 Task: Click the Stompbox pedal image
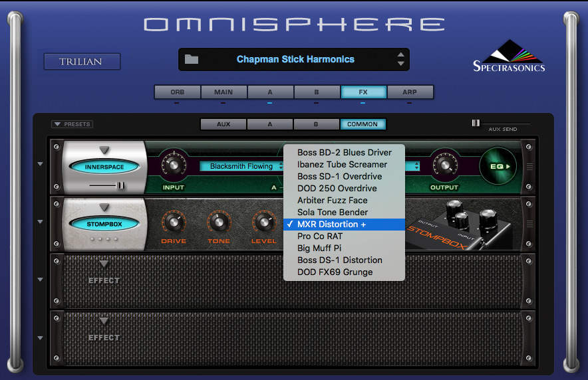[x=460, y=226]
